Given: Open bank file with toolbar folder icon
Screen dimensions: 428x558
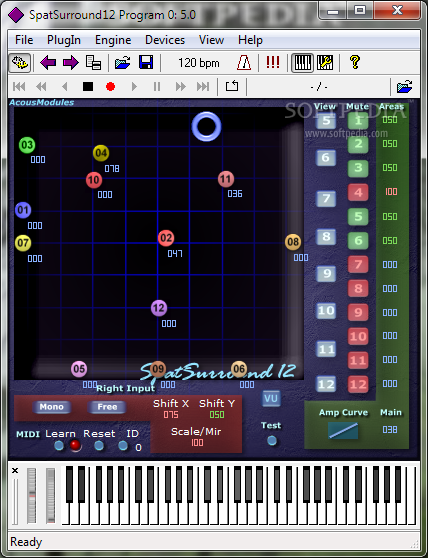Looking at the screenshot, I should 122,63.
